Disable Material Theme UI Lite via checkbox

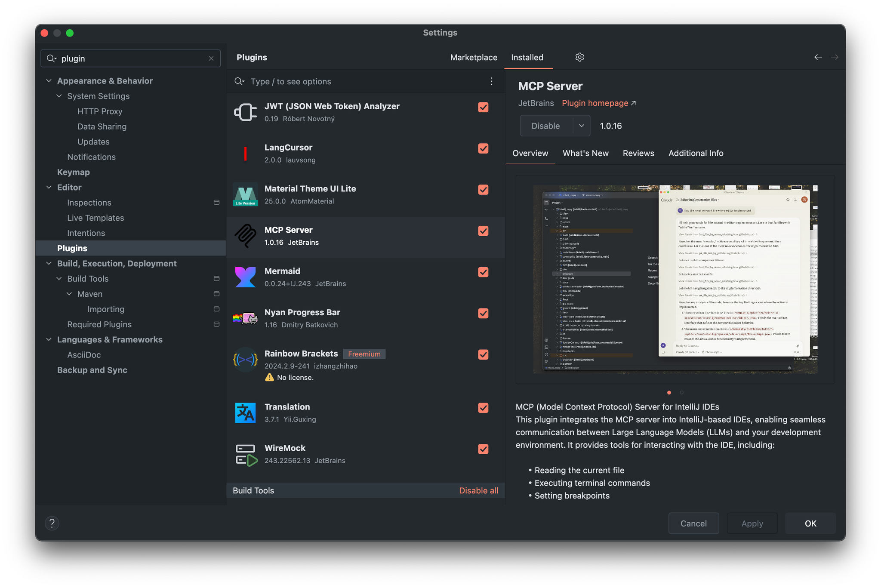pos(483,190)
